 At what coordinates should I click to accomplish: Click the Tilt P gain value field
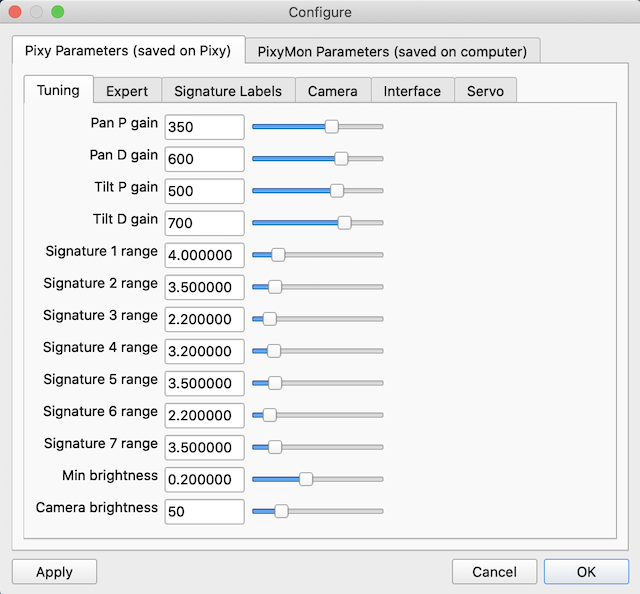[x=204, y=191]
